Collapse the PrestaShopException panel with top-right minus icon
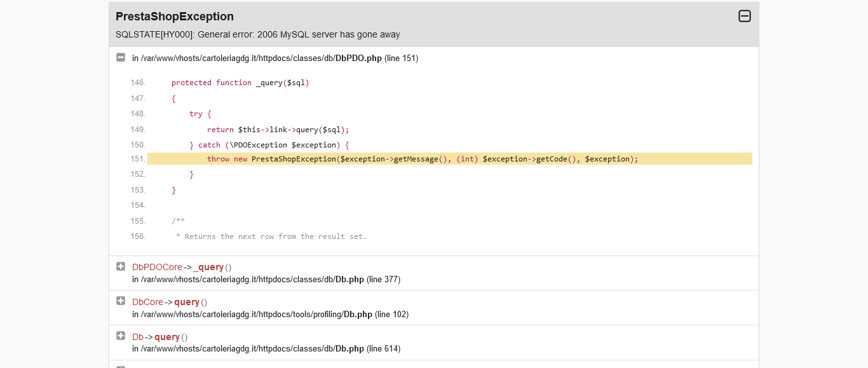 click(x=745, y=17)
